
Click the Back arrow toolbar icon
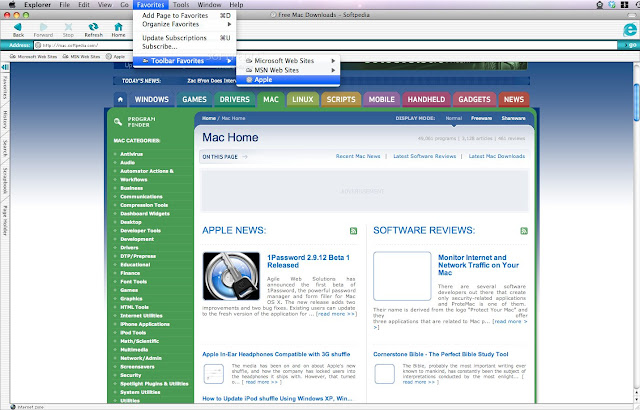click(18, 27)
